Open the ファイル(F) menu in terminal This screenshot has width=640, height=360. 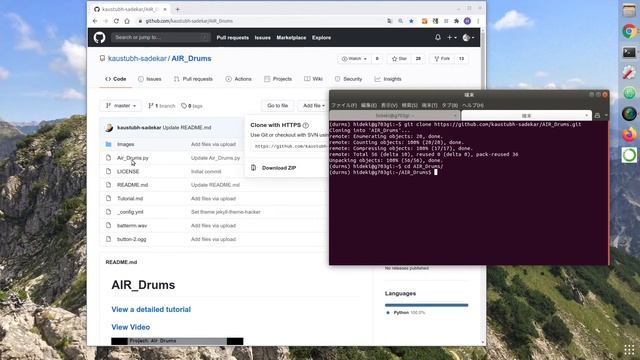pos(344,105)
